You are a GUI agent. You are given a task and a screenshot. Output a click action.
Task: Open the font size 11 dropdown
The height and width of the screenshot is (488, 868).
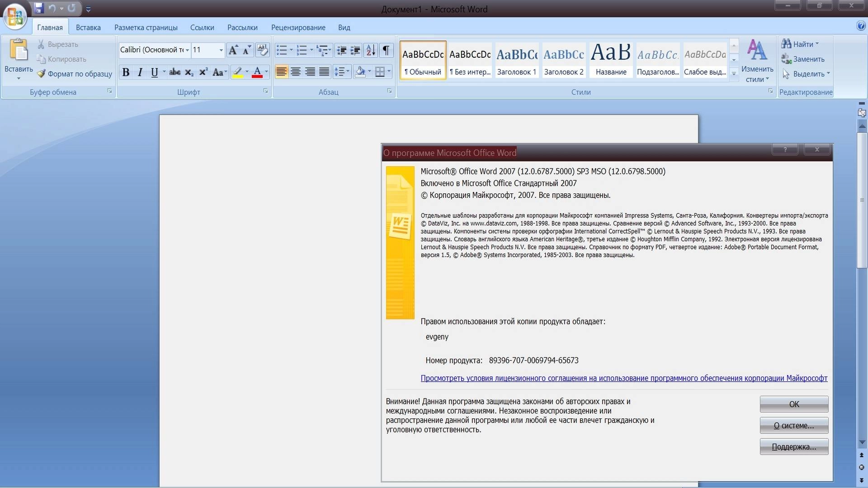pos(221,50)
